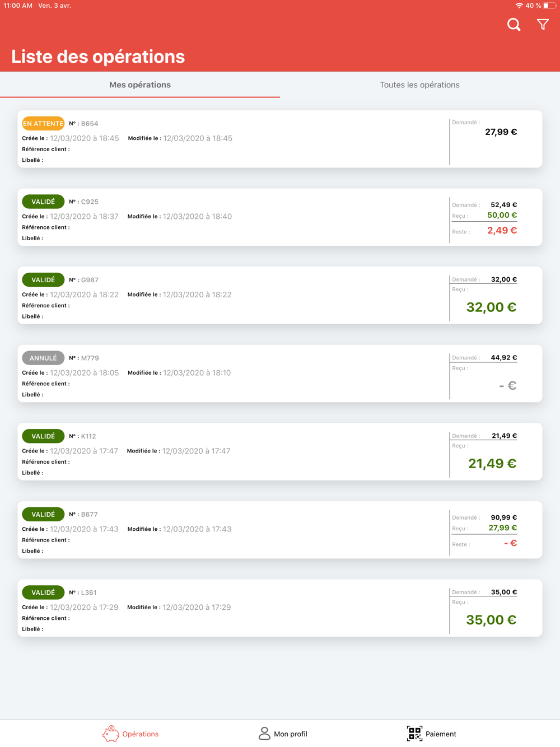This screenshot has width=560, height=747.
Task: Open the filter funnel icon
Action: (x=543, y=25)
